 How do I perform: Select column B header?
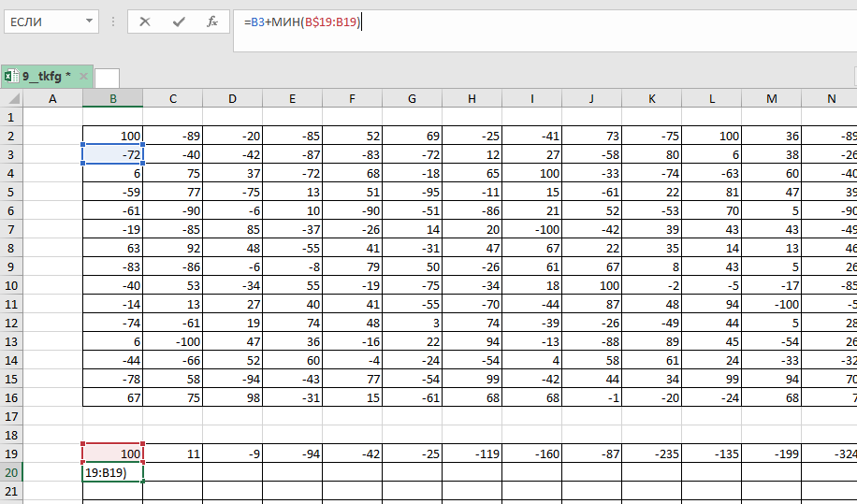tap(112, 98)
